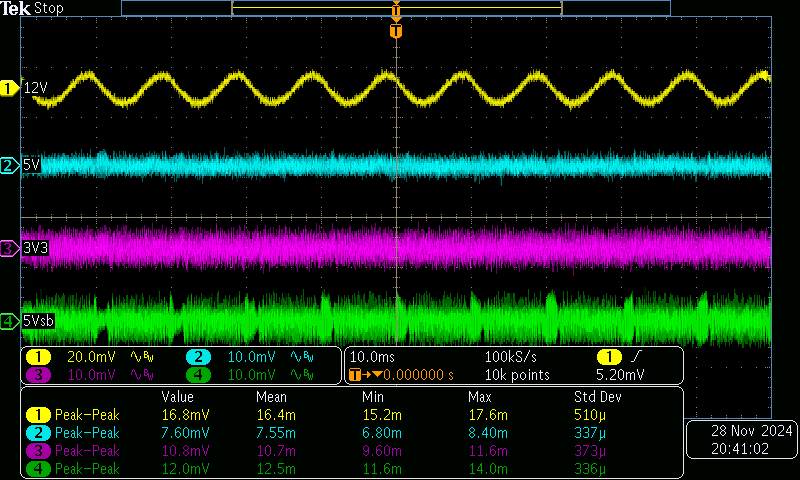Select the channel 1 ground marker labeled 12V
The width and height of the screenshot is (800, 480).
[x=9, y=88]
